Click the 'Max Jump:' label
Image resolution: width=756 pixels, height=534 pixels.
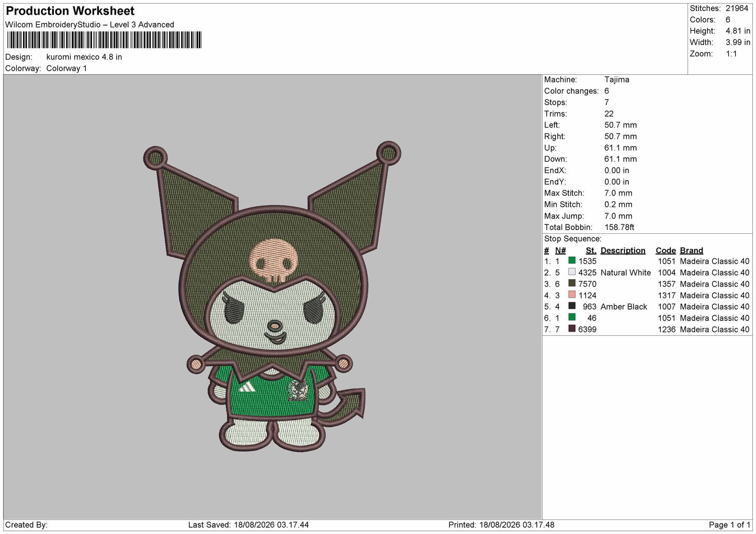click(563, 216)
